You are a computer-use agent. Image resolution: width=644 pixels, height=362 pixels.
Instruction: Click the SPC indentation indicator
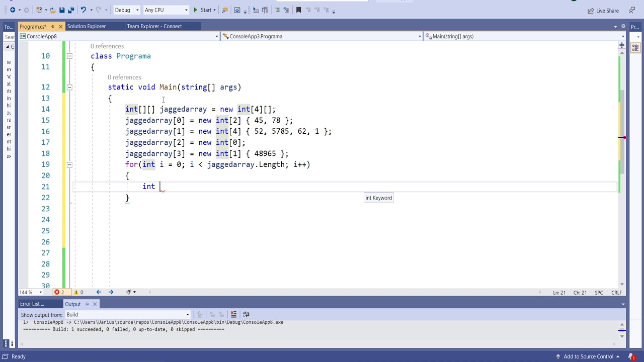[599, 293]
